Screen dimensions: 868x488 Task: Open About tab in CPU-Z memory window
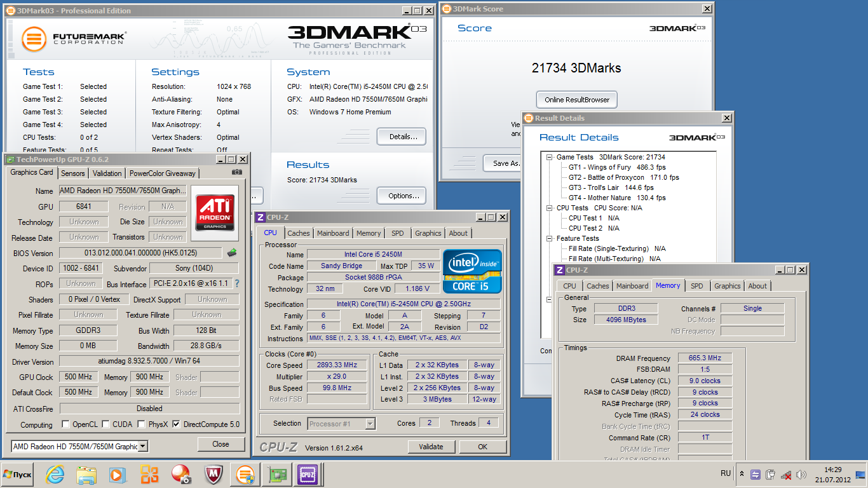pyautogui.click(x=757, y=286)
